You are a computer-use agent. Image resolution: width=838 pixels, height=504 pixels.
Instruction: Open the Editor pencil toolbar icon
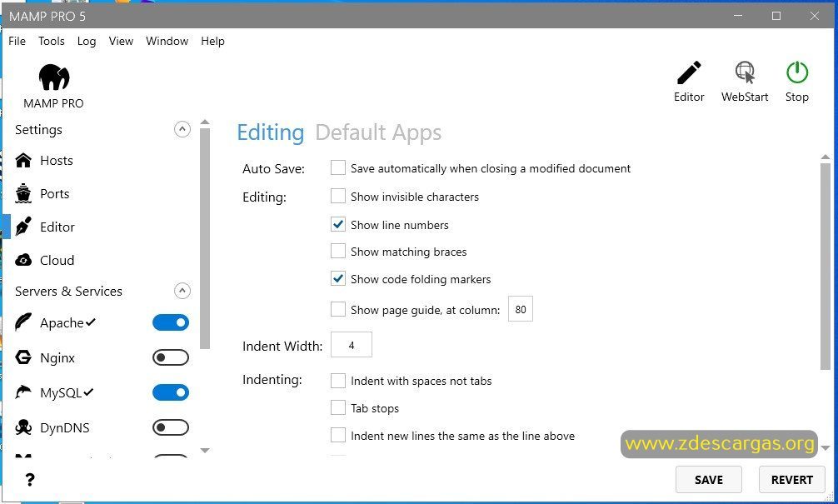click(689, 72)
